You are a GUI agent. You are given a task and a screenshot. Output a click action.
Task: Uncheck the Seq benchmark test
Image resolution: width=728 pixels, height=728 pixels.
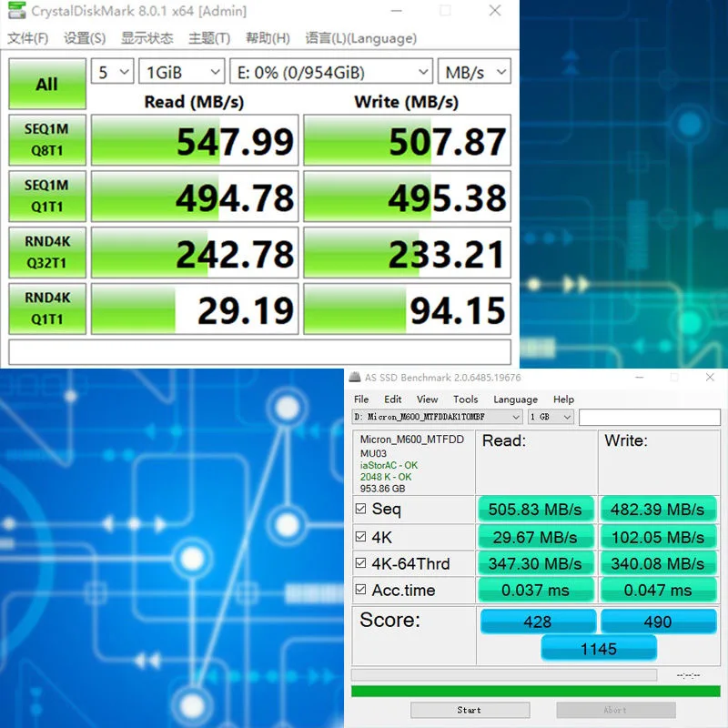tap(360, 509)
